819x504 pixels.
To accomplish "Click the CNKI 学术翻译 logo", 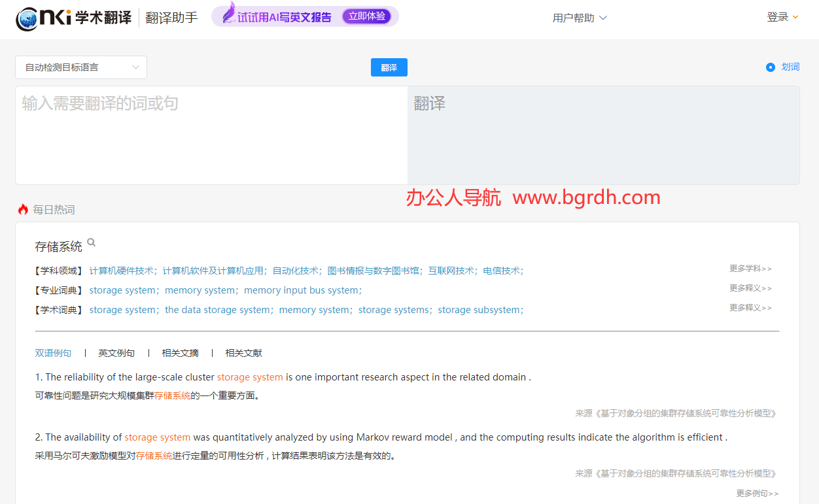I will pos(73,18).
